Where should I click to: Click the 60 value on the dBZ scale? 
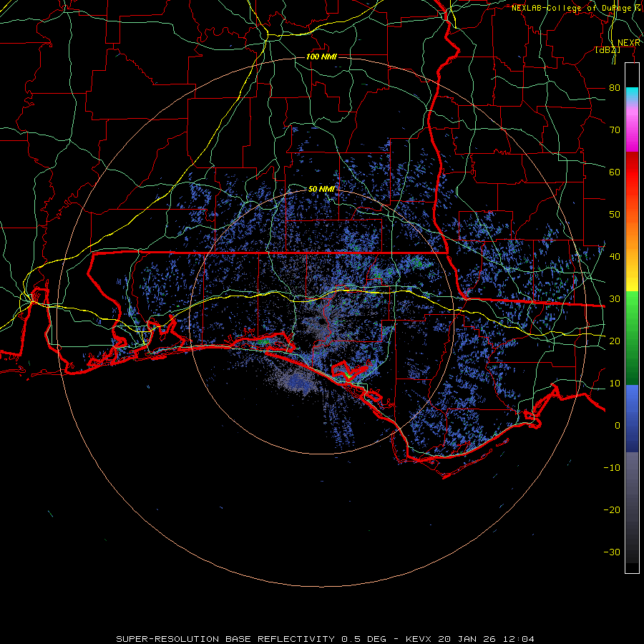point(615,172)
